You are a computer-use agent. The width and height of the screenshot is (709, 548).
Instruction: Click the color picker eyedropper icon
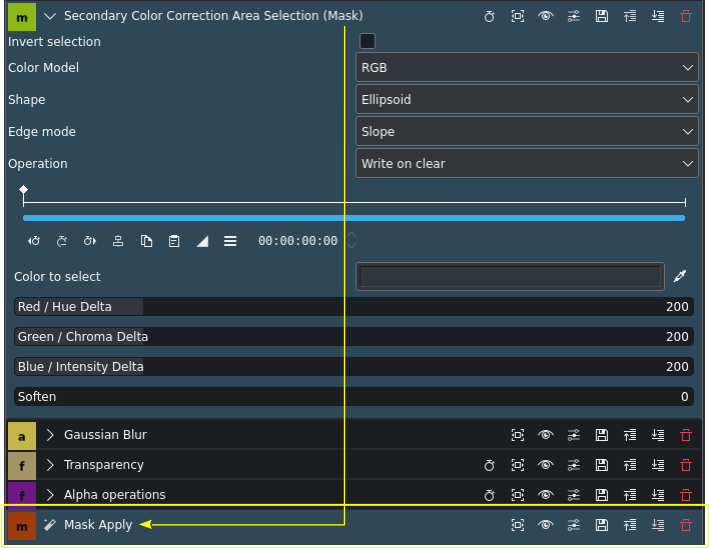[680, 277]
